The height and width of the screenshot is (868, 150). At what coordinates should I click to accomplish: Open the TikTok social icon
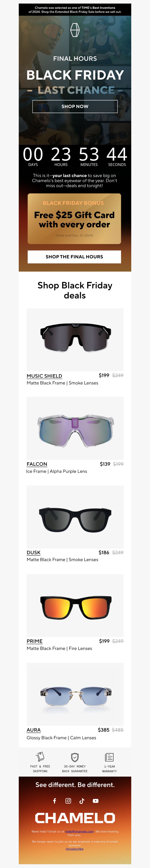[x=82, y=801]
